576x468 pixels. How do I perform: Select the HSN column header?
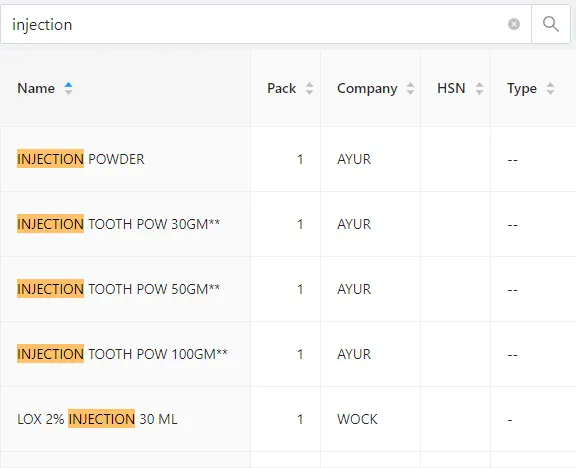[451, 89]
